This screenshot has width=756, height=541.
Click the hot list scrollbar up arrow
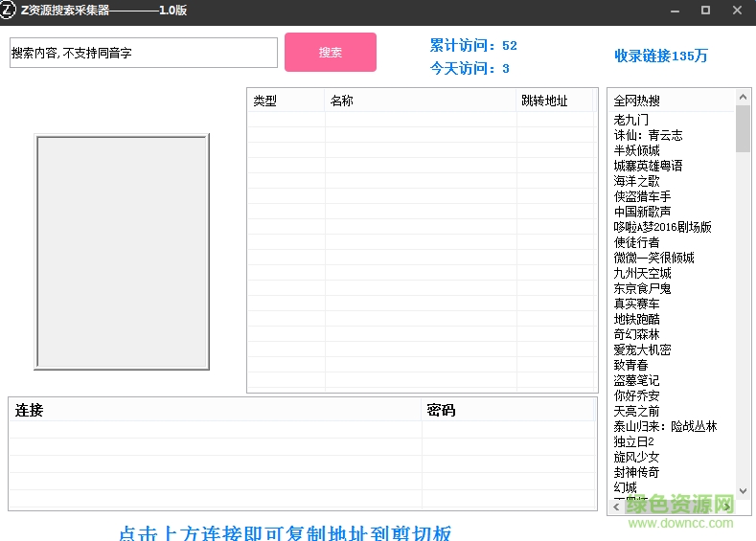point(743,97)
